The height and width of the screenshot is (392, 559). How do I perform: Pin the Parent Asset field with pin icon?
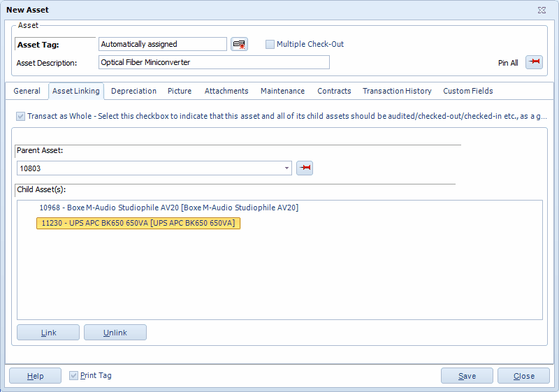305,168
